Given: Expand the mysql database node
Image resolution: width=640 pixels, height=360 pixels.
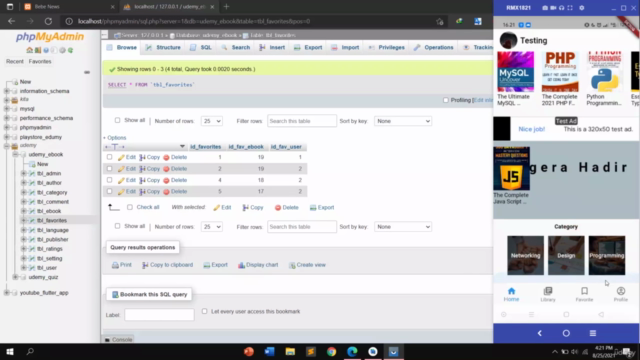Looking at the screenshot, I should [x=7, y=109].
